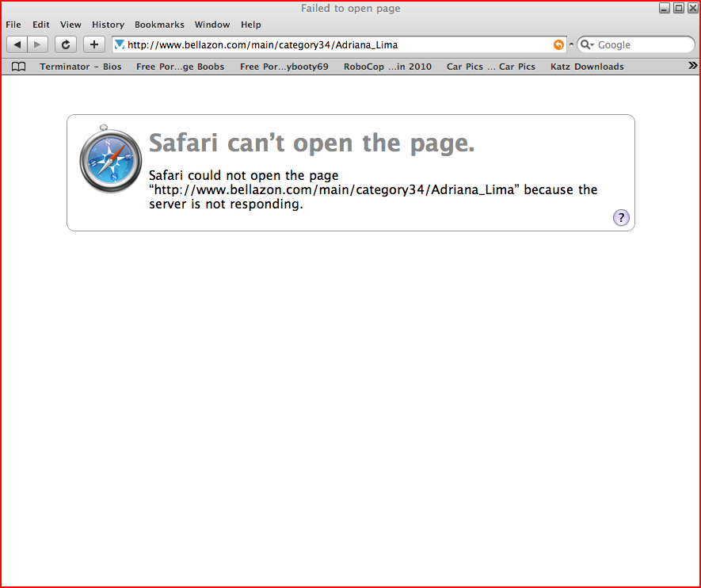Open the Bookmarks menu
This screenshot has width=701, height=588.
[159, 25]
